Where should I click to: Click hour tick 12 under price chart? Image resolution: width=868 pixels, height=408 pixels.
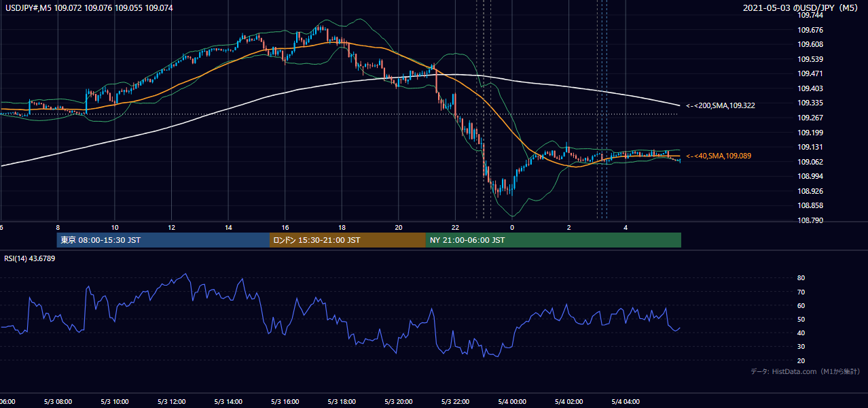pos(171,228)
